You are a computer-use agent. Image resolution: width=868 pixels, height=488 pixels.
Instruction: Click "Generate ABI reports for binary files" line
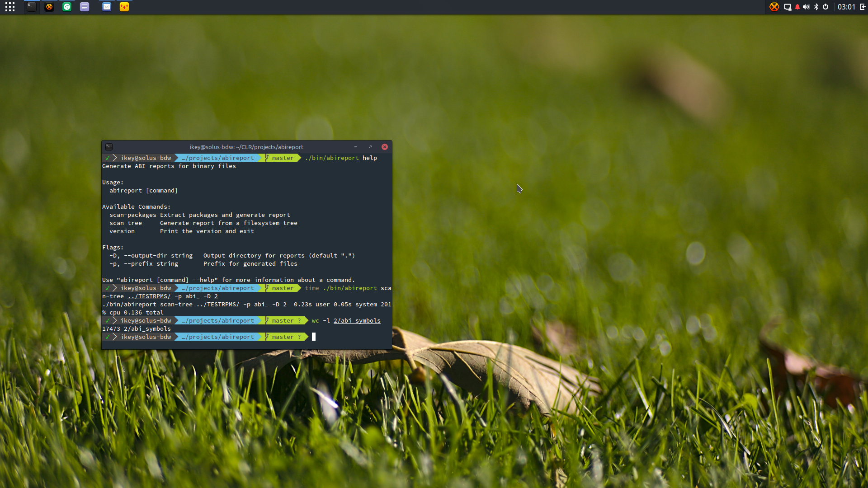pos(169,166)
